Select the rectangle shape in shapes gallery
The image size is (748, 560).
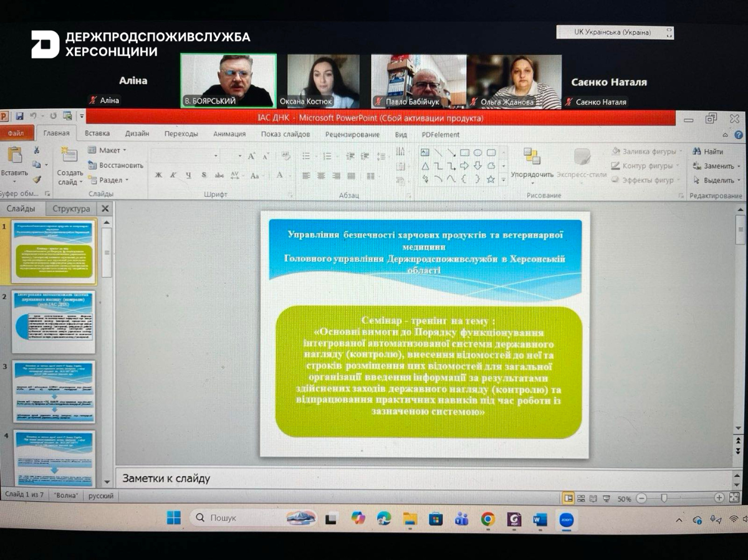(464, 152)
